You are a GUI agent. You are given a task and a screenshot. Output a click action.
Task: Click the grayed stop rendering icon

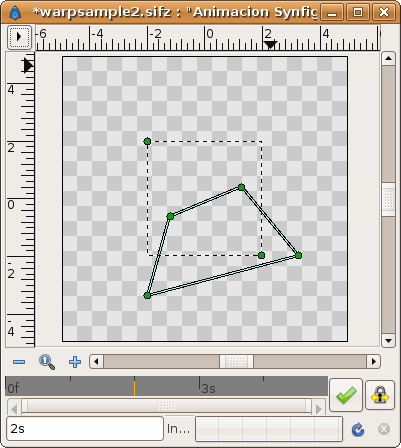(x=384, y=429)
